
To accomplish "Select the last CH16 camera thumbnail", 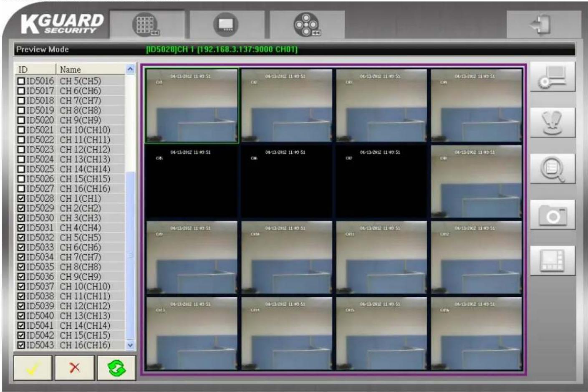I will tap(476, 334).
